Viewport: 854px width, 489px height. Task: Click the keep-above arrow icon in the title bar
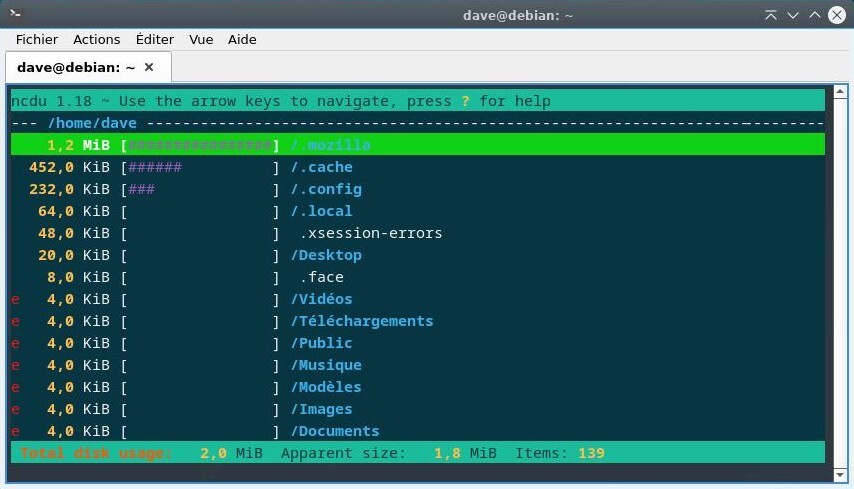click(x=770, y=14)
